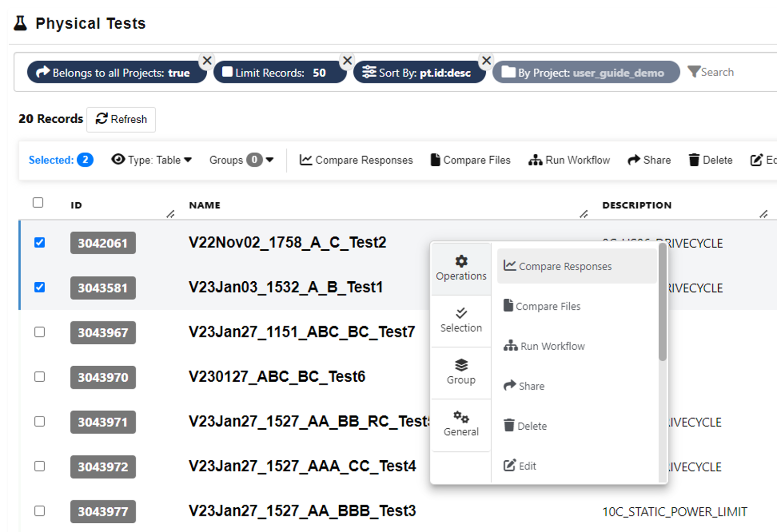Image resolution: width=777 pixels, height=532 pixels.
Task: Remove the Sort By pt.id:desc filter
Action: pos(486,61)
